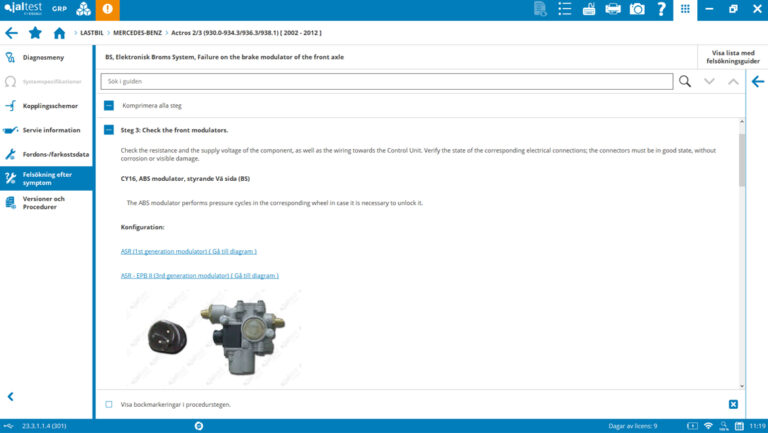768x433 pixels.
Task: Open favorites star
Action: point(35,33)
